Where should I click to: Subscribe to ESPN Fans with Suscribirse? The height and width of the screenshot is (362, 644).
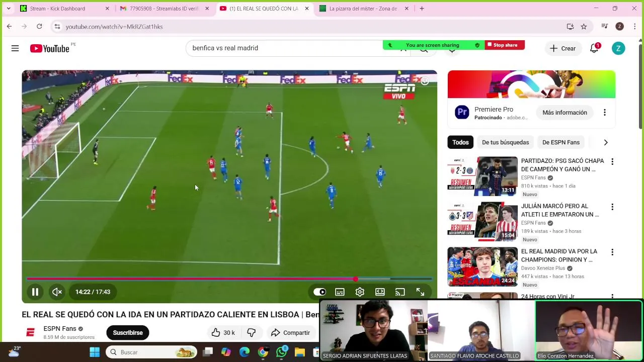(x=128, y=332)
